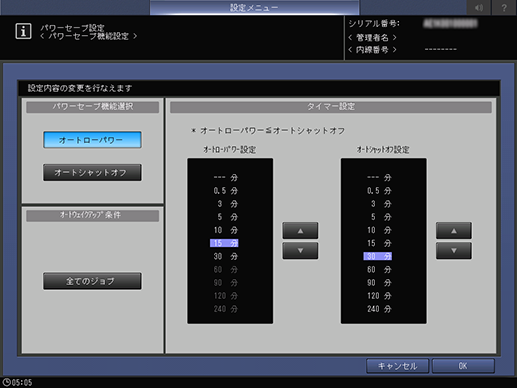Viewport: 517px width, 388px height.
Task: Select '--- 分' in auto low power list
Action: (226, 178)
